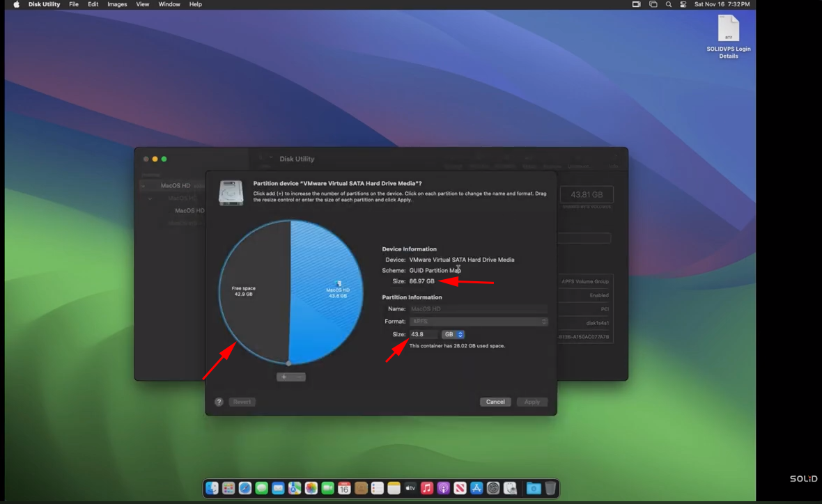Open System Settings from the Dock
822x504 pixels.
coord(493,488)
